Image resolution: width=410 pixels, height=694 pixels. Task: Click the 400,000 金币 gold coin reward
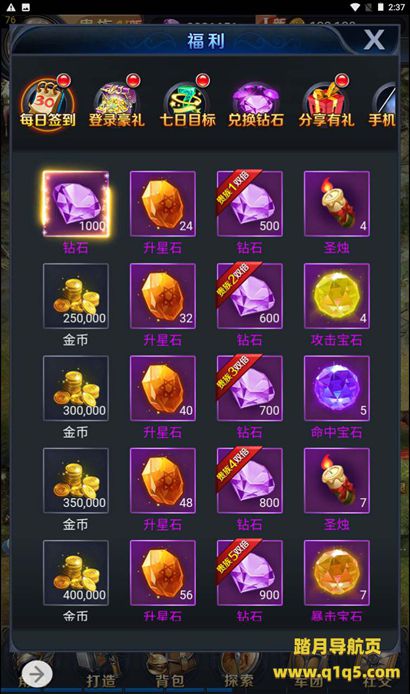76,573
